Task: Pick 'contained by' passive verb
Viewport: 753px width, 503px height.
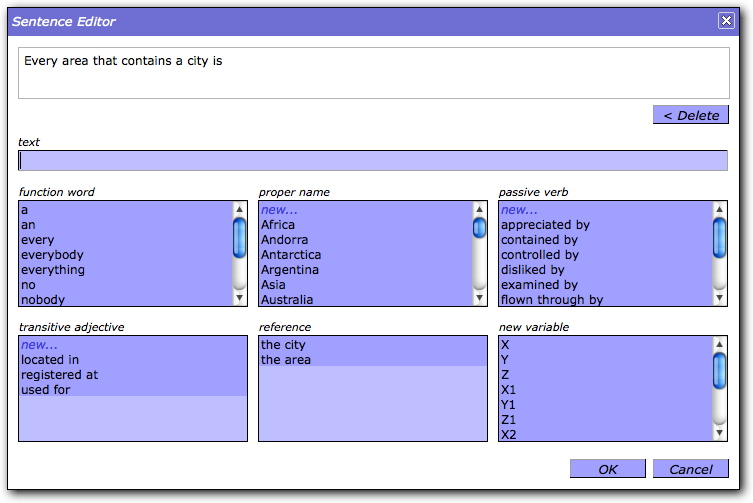Action: (539, 240)
